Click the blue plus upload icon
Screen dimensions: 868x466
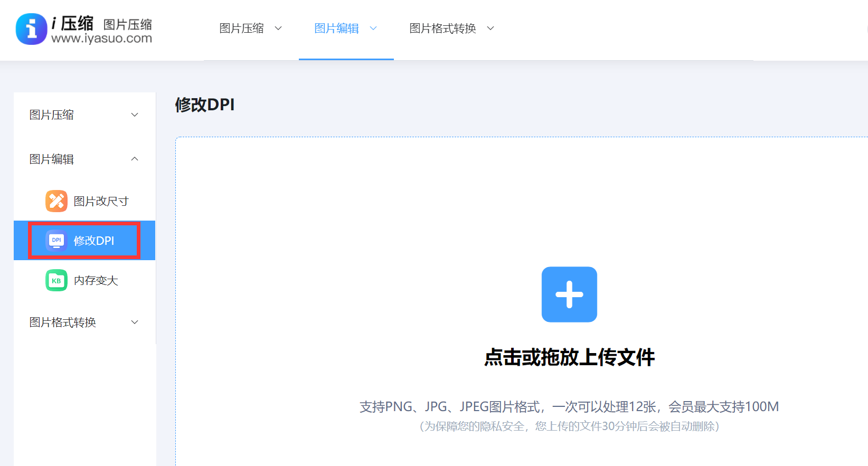point(569,294)
